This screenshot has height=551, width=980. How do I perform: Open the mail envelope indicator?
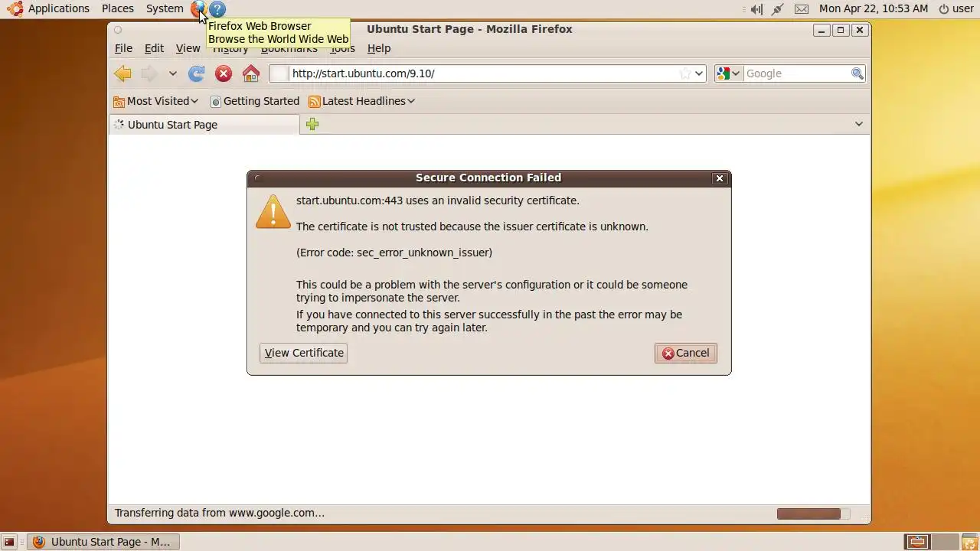802,9
